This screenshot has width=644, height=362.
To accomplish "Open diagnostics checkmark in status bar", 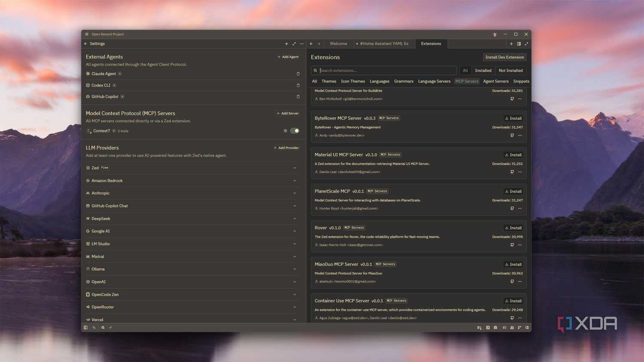I will [110, 328].
